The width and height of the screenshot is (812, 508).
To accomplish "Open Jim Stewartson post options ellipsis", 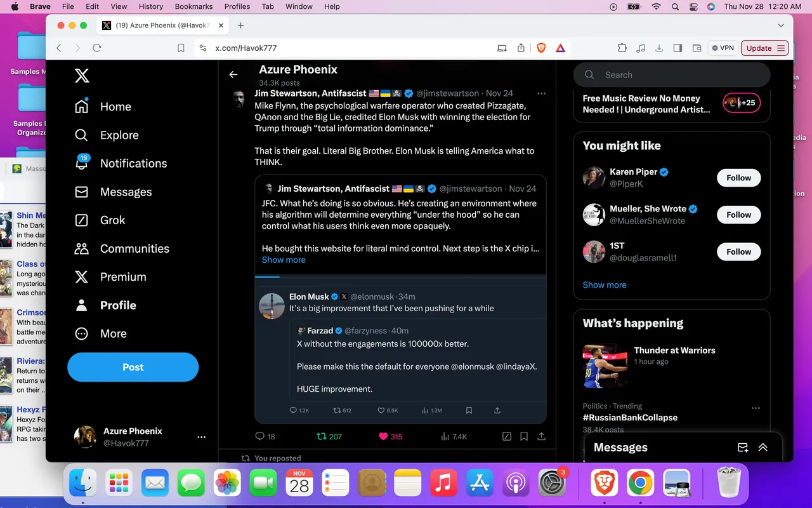I will click(541, 93).
